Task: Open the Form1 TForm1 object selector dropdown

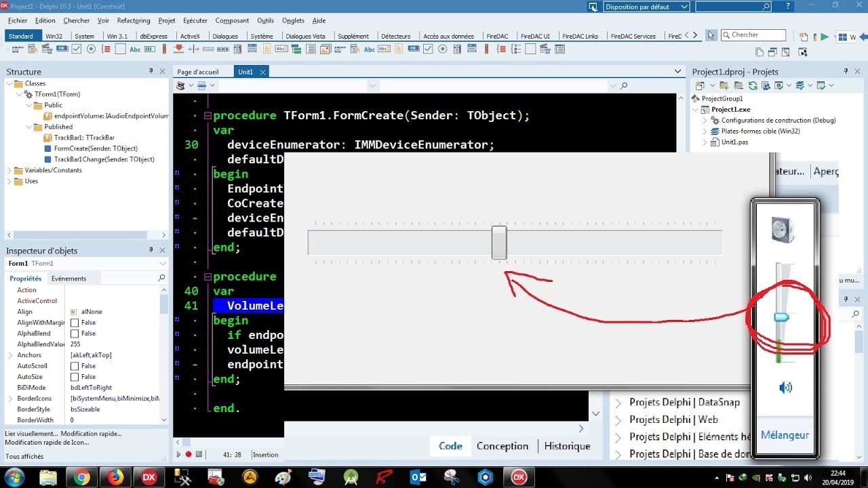Action: (163, 264)
